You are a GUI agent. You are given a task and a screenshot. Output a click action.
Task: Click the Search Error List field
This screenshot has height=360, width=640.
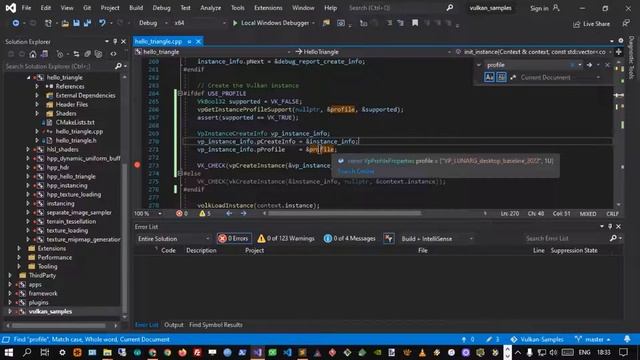click(x=567, y=238)
